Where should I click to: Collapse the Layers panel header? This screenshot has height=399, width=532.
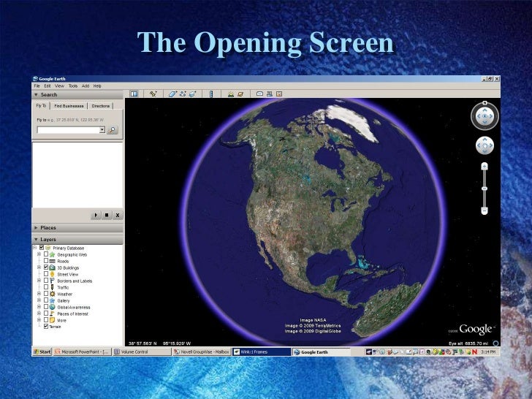click(77, 240)
